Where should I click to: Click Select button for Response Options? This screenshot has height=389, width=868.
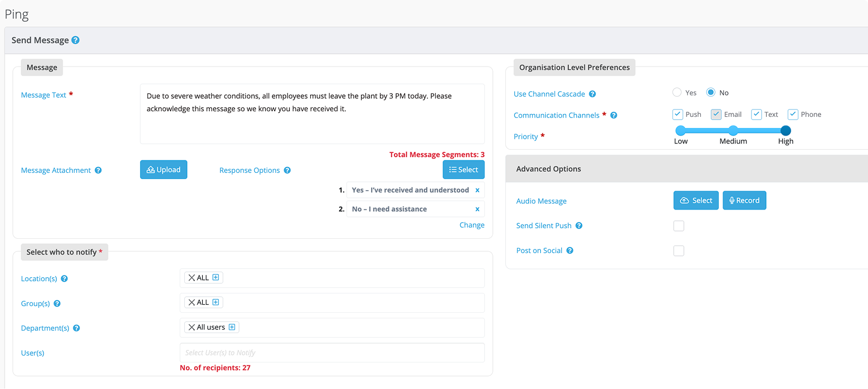click(463, 169)
